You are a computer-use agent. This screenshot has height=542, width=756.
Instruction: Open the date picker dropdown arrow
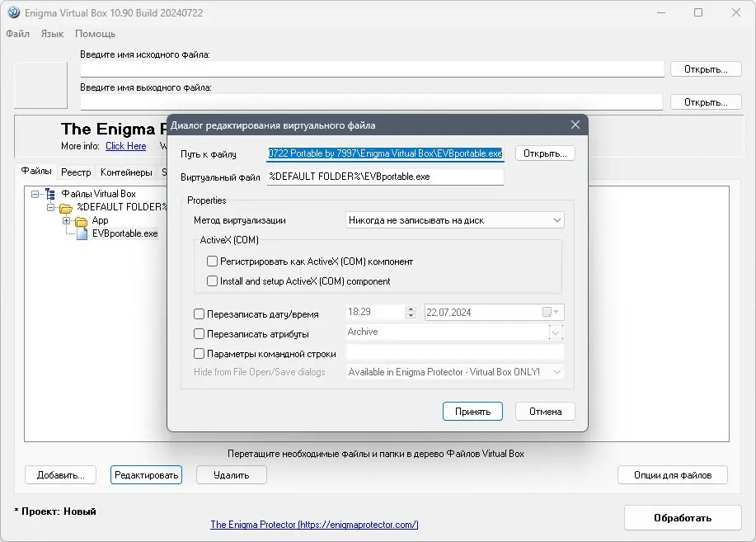coord(556,312)
